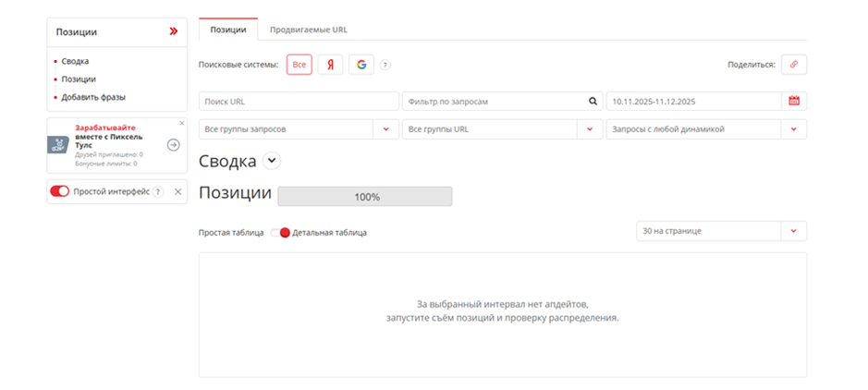Select Yandex search engine icon

pyautogui.click(x=330, y=65)
